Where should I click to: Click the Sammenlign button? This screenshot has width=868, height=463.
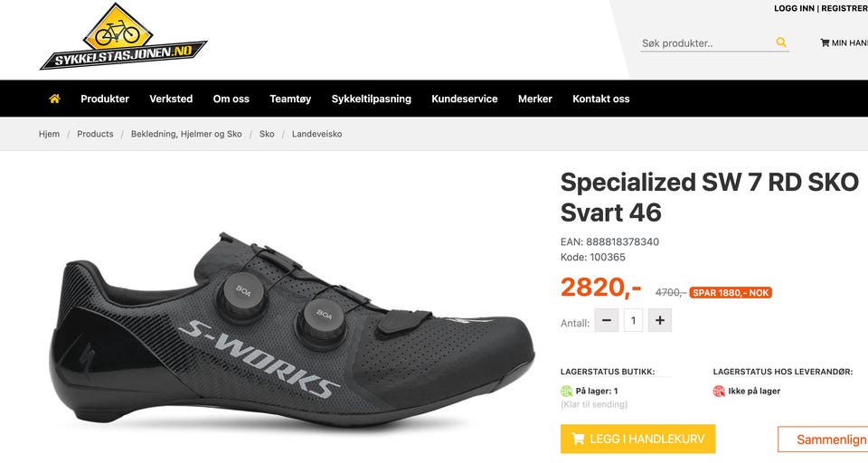[x=823, y=439]
